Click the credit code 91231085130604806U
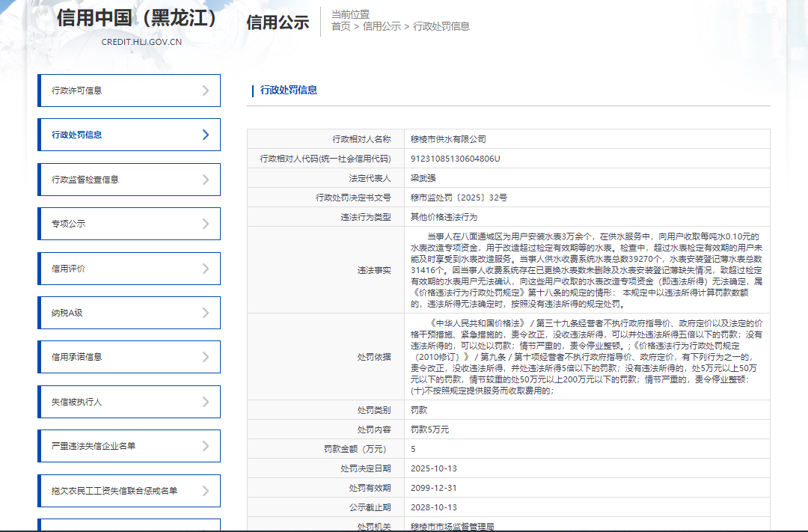Screen dimensions: 808x532 coord(455,159)
